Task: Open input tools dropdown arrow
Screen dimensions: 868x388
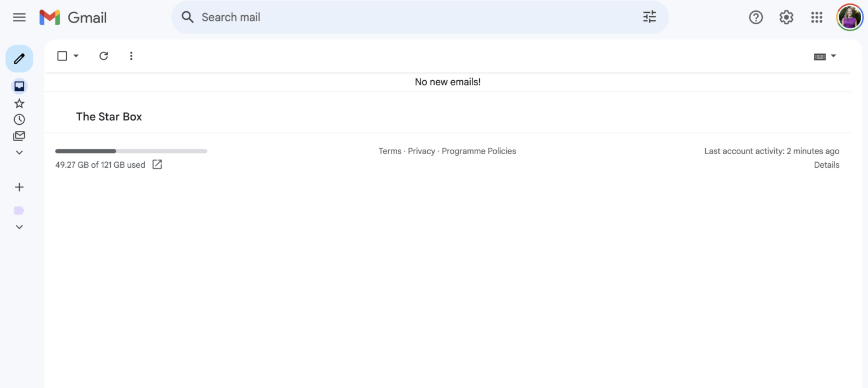Action: [834, 56]
